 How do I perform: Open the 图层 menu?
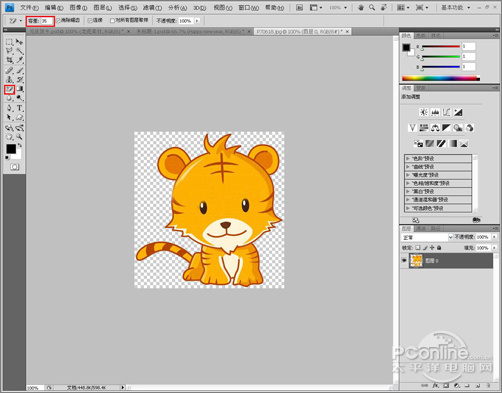pyautogui.click(x=103, y=7)
